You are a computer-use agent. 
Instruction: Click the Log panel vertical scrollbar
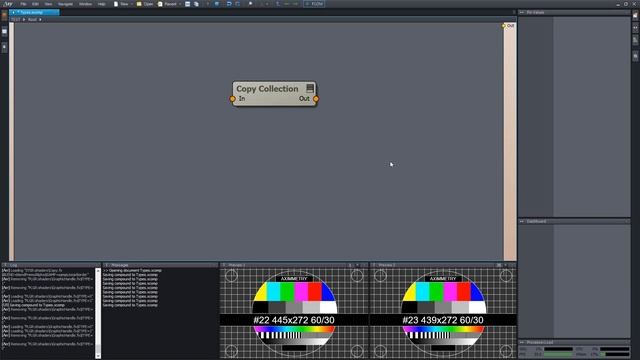(98, 313)
